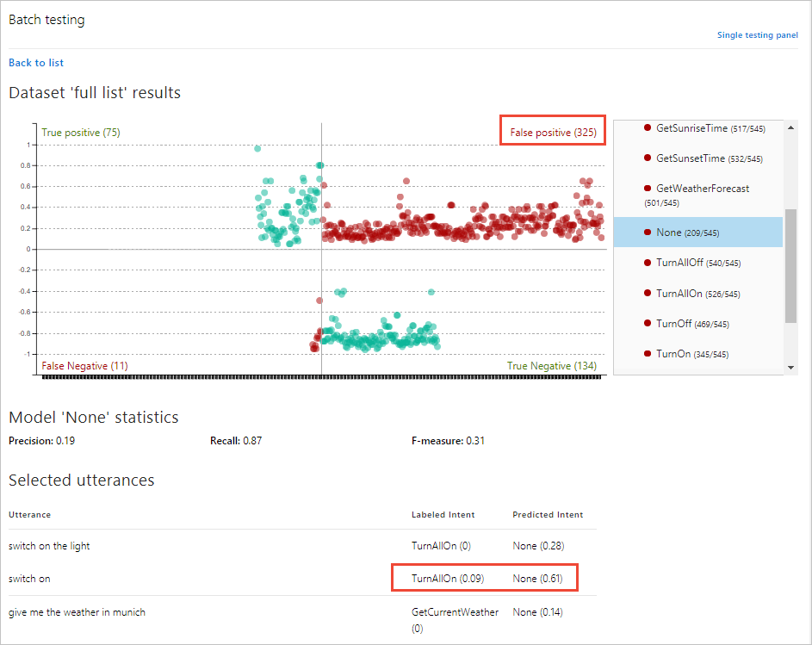Select the False positive (325) quadrant label
This screenshot has height=645, width=812.
click(x=553, y=133)
